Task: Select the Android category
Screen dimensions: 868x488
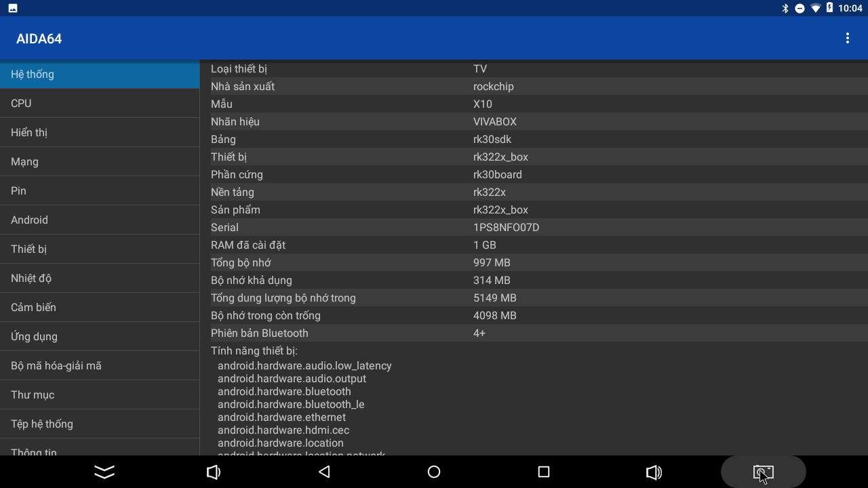Action: 100,220
